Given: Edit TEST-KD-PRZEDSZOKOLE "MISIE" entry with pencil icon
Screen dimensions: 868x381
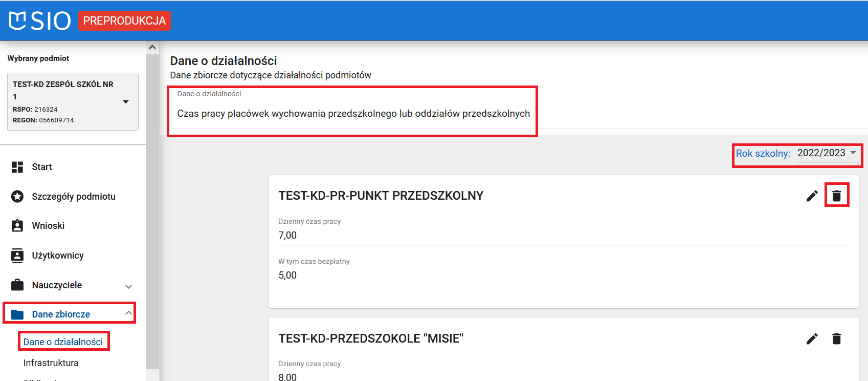Looking at the screenshot, I should [x=812, y=338].
